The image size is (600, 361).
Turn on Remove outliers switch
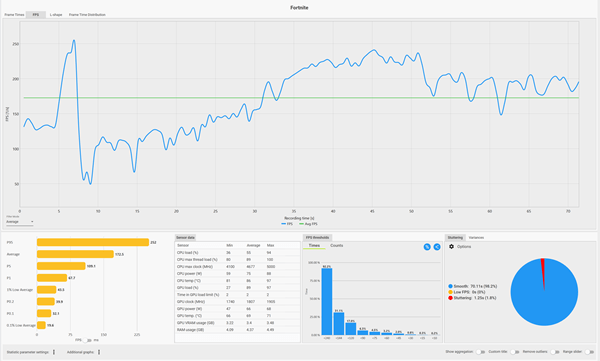554,352
